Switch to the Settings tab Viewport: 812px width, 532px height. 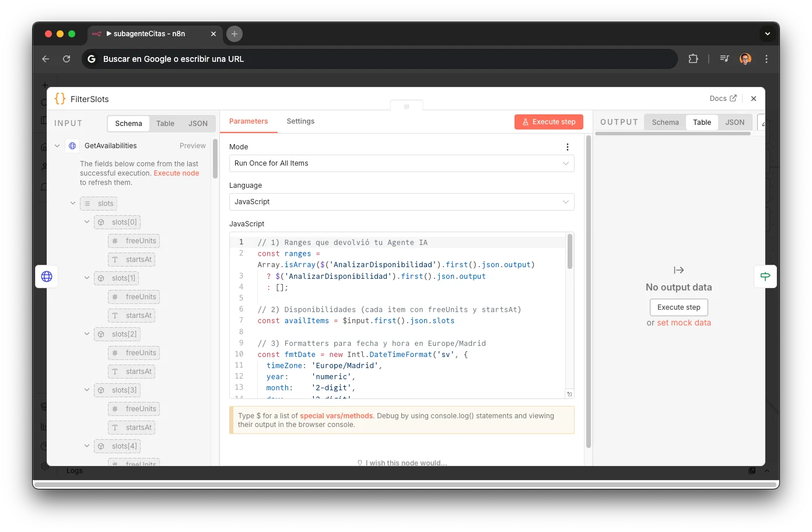tap(300, 121)
